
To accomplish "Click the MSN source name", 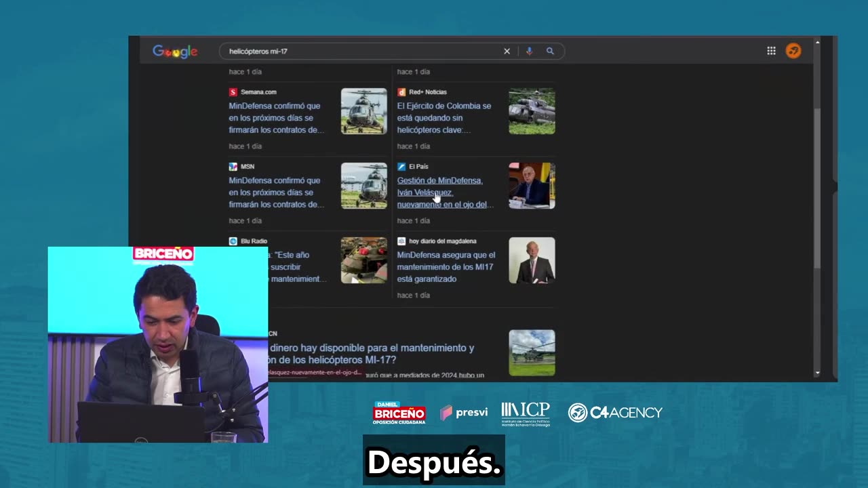I will point(248,167).
